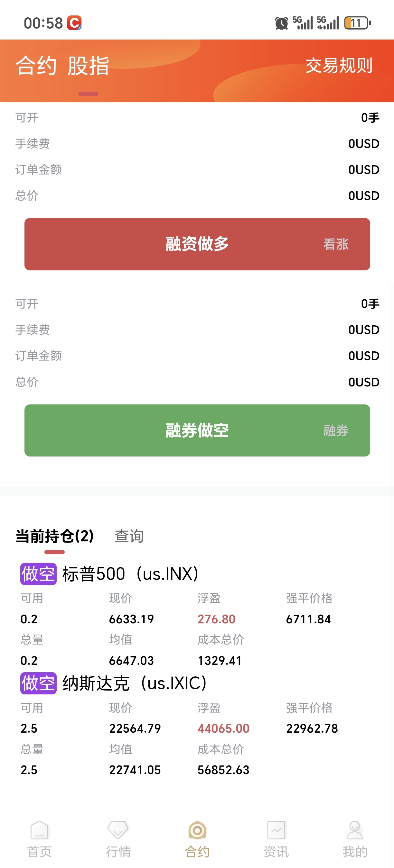Open the 资讯 news icon
The width and height of the screenshot is (394, 868).
point(276,830)
